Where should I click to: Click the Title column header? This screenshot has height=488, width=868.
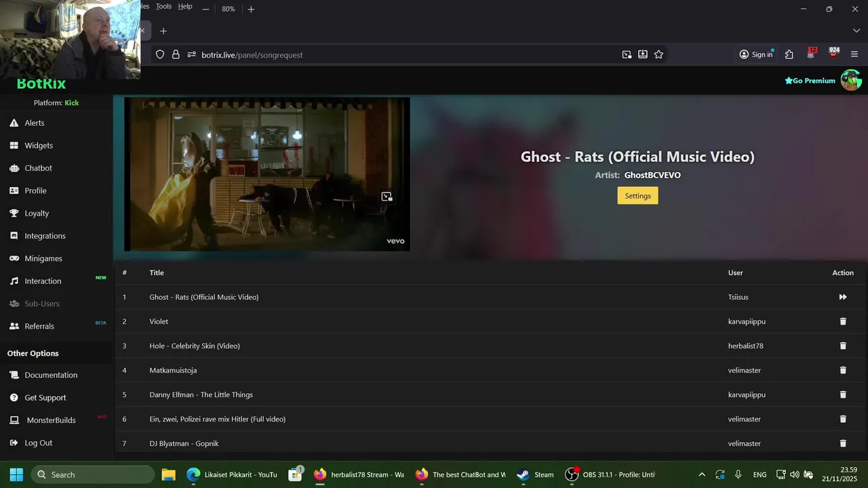point(157,272)
